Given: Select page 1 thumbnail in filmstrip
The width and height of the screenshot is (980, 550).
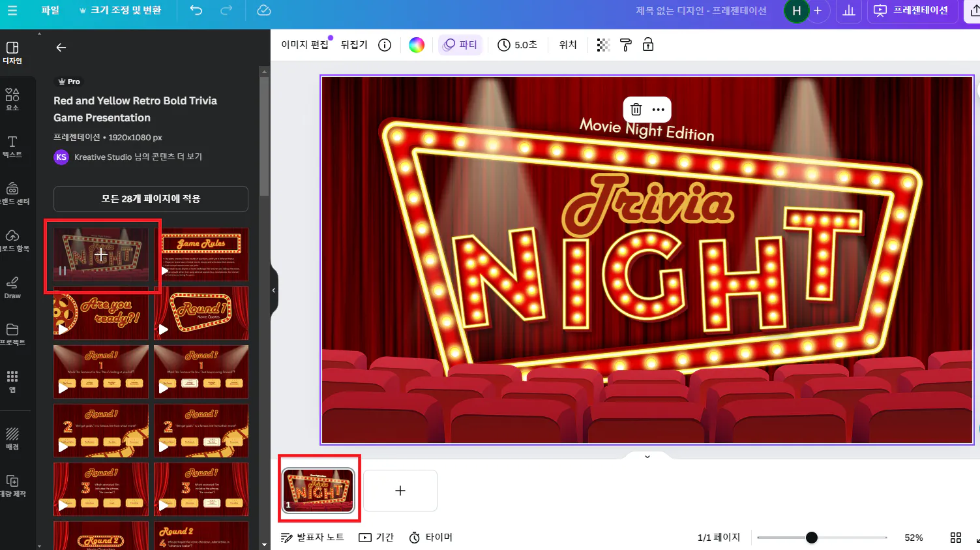Looking at the screenshot, I should tap(319, 490).
